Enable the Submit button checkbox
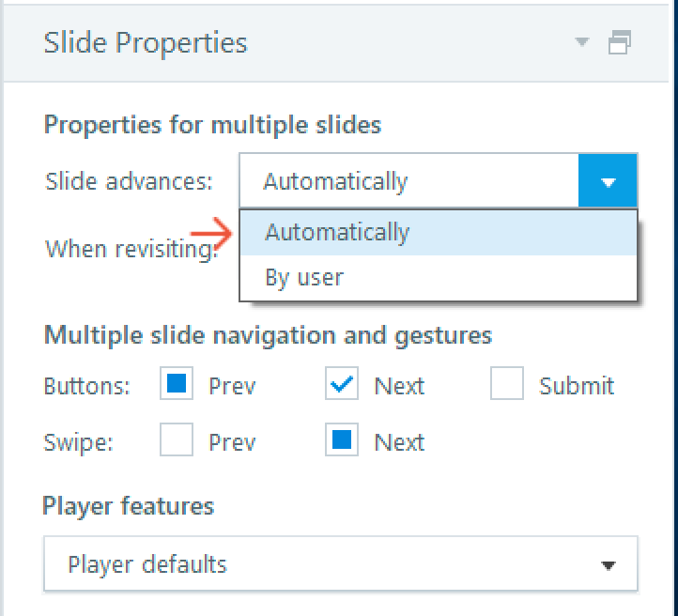The width and height of the screenshot is (678, 616). point(507,385)
